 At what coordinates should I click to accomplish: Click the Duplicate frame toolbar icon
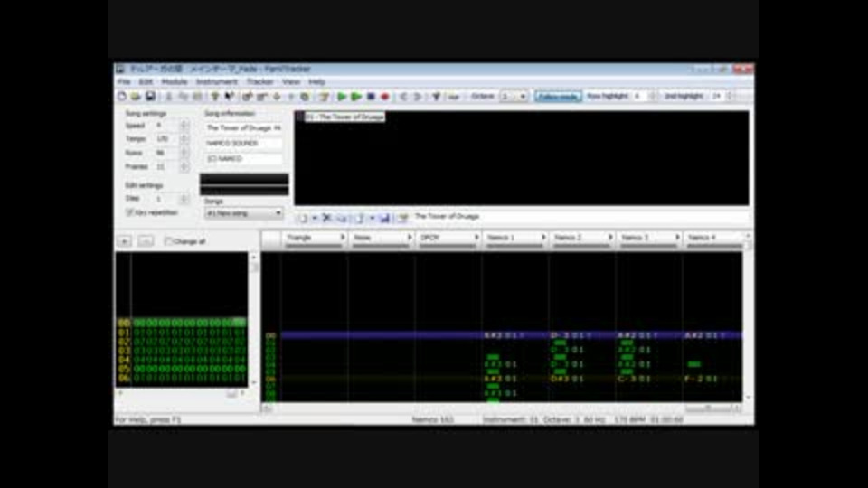(305, 97)
